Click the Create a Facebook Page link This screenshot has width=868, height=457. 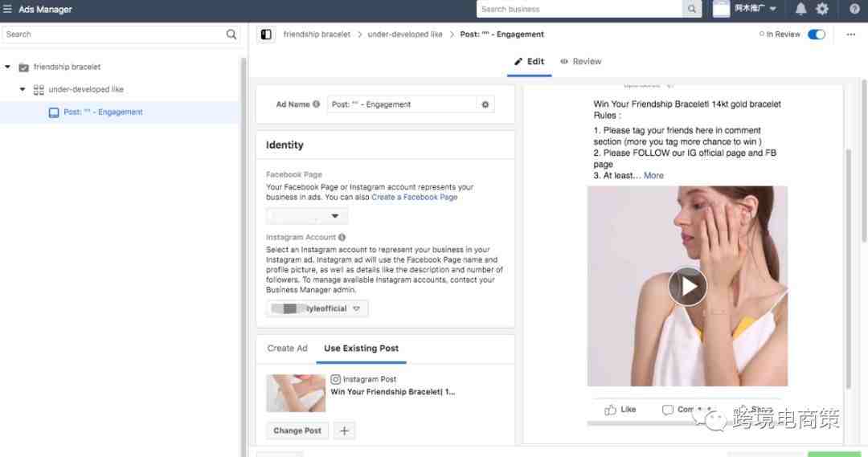pos(415,198)
